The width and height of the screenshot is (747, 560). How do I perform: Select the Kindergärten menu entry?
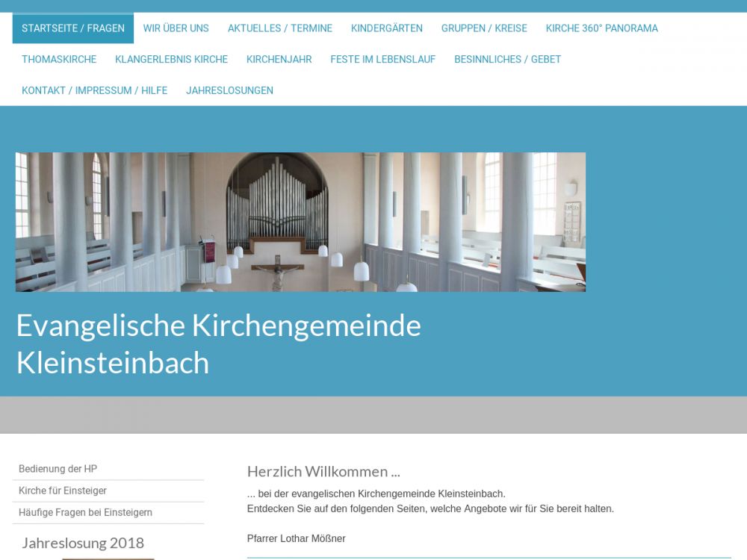(387, 28)
